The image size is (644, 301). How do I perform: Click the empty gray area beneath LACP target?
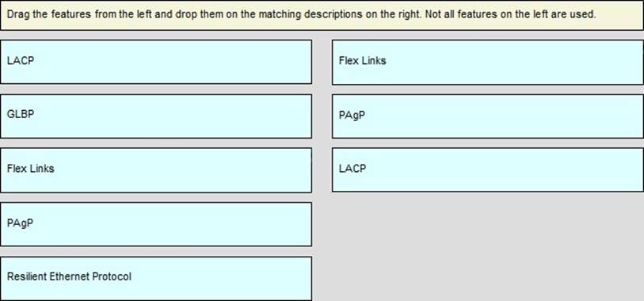pos(487,246)
